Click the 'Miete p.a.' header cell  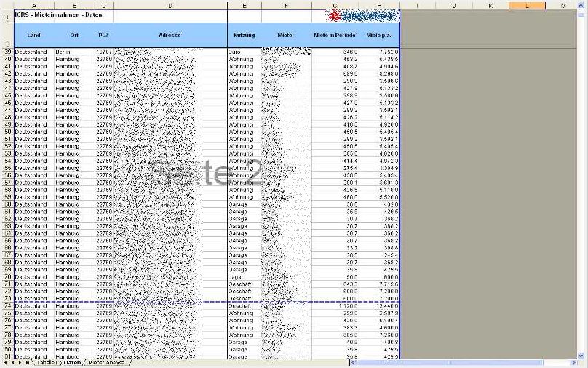[378, 35]
